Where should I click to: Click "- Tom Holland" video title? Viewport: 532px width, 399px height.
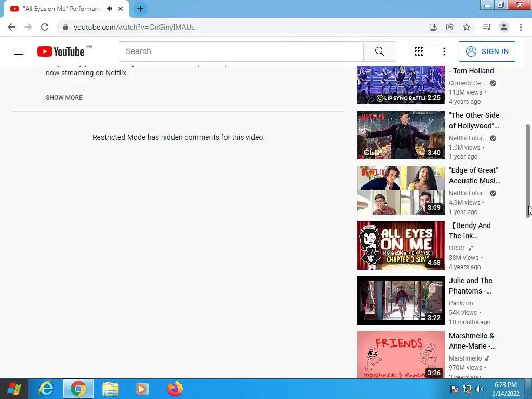[471, 71]
